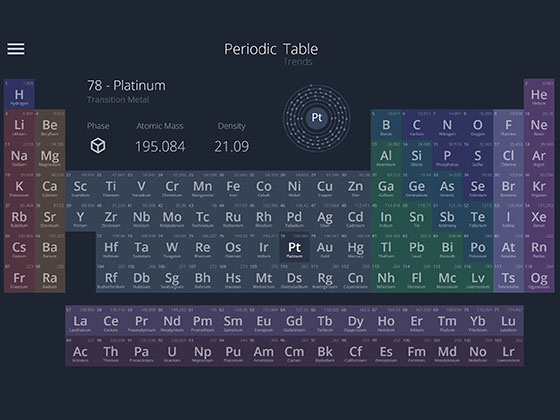Select the highlighted Platinum (Pt) tile

(294, 247)
